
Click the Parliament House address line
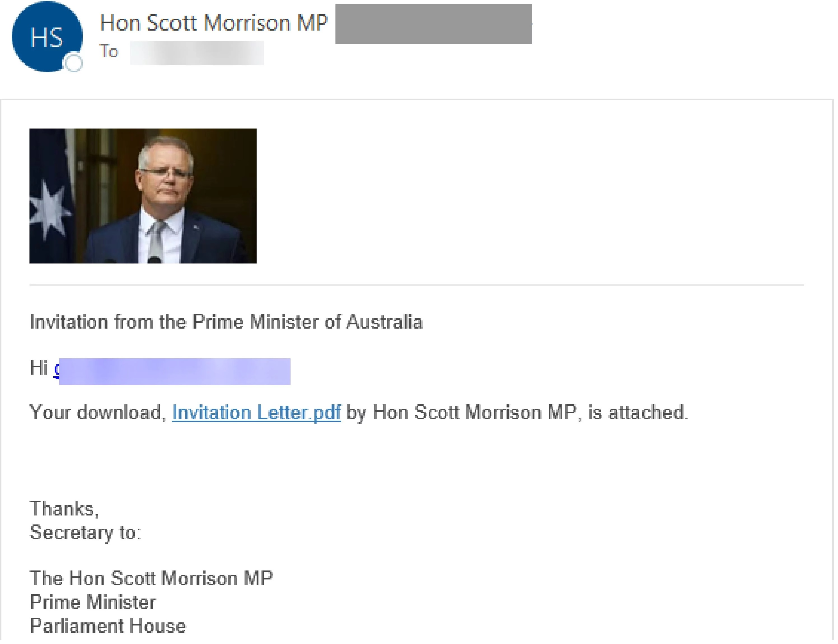click(108, 625)
